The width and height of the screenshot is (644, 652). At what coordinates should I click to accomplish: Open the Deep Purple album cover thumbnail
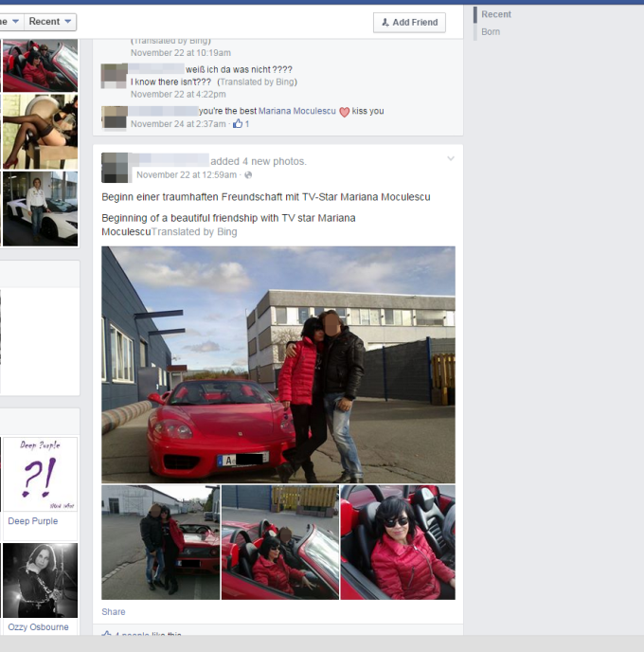[x=40, y=474]
